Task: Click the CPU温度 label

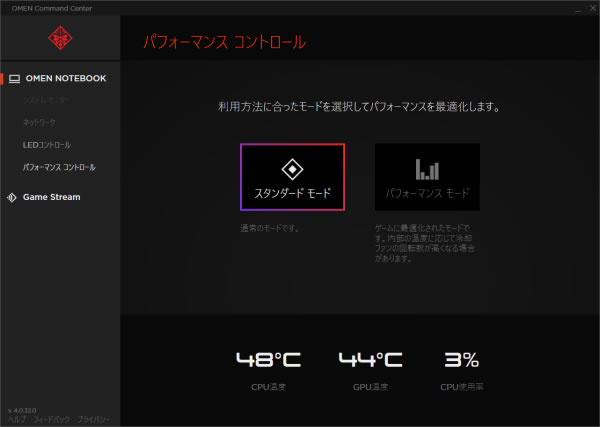Action: tap(268, 387)
